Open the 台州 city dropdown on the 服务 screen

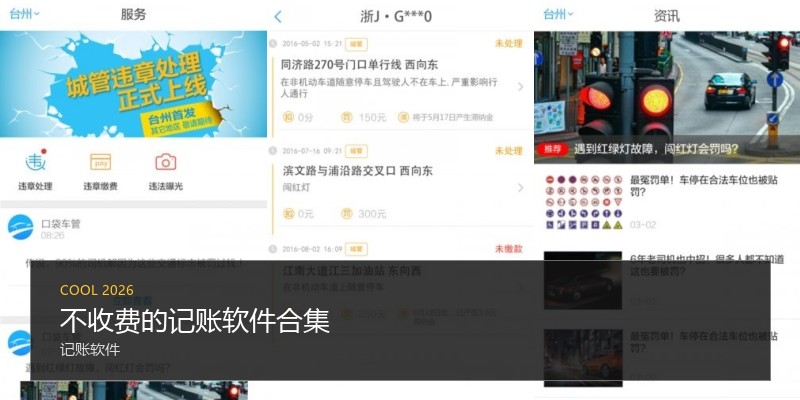click(x=24, y=14)
